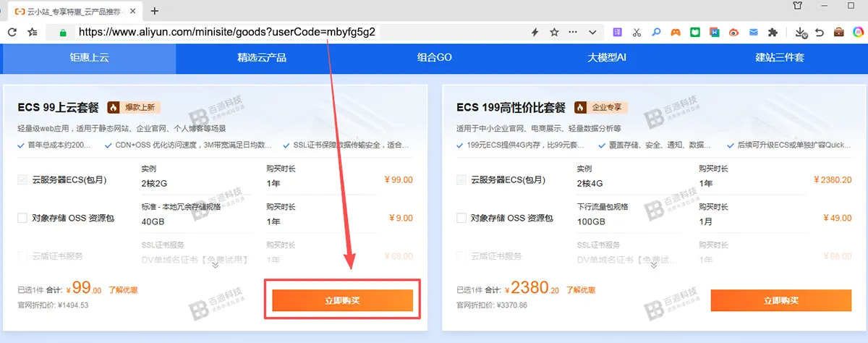Click the ¥49.00 OSS price
Viewport: 868px width, 343px height.
pyautogui.click(x=838, y=218)
